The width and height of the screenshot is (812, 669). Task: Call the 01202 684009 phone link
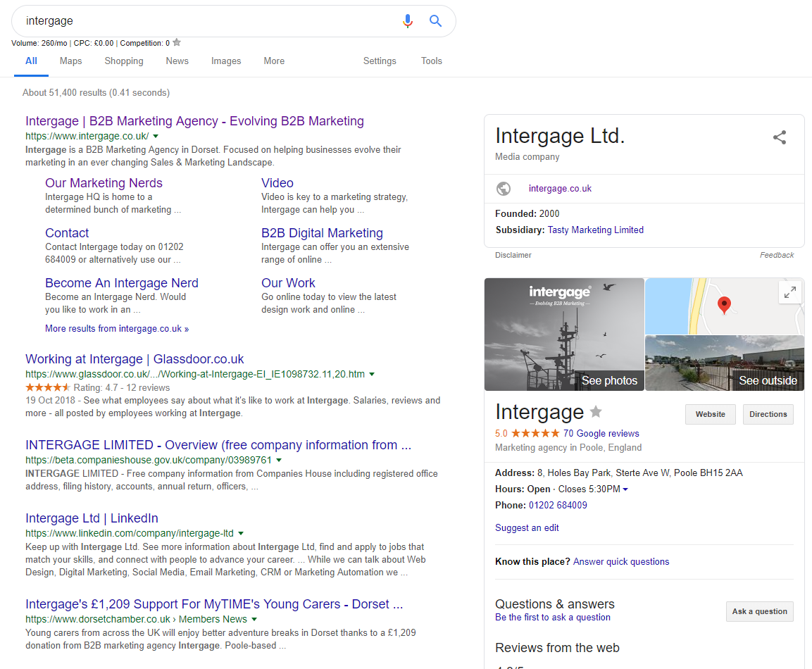(558, 506)
